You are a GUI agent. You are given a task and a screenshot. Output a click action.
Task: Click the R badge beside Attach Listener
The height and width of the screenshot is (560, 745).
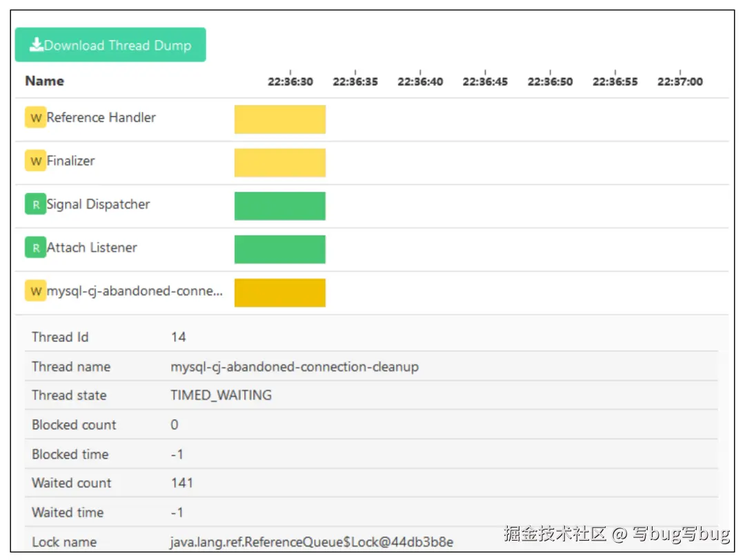(x=36, y=248)
